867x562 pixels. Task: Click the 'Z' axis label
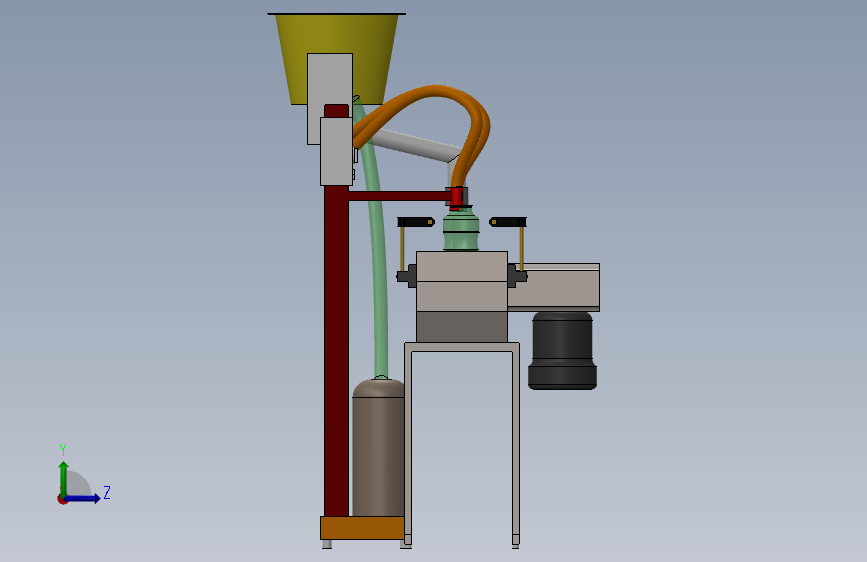(x=107, y=492)
